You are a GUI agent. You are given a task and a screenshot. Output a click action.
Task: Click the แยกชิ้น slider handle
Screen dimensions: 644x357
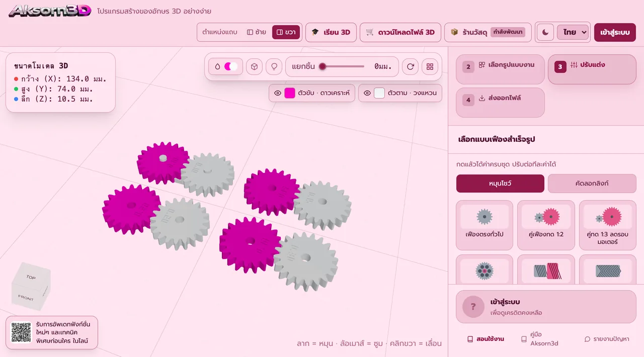click(322, 66)
